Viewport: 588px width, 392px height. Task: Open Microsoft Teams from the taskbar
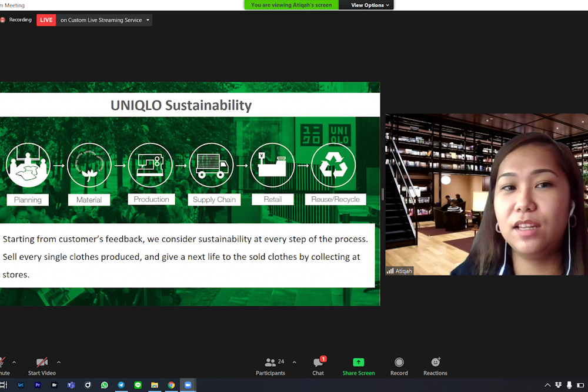click(71, 385)
